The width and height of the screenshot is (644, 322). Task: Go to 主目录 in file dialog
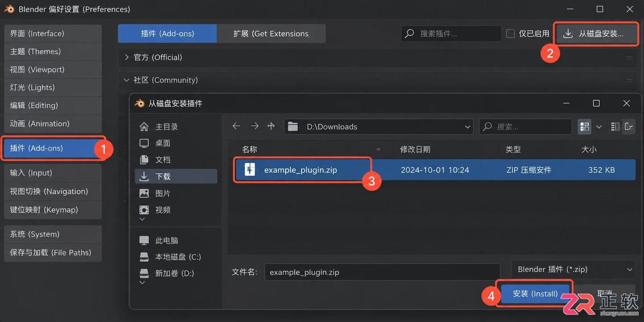176,127
